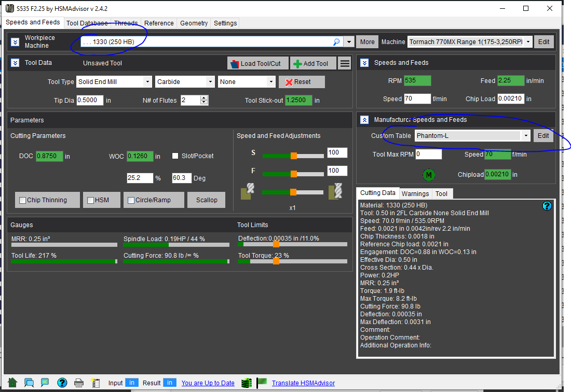Enable the Chip Thinning checkbox

coord(23,200)
